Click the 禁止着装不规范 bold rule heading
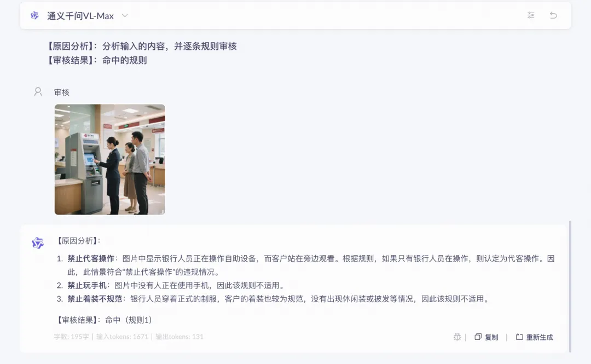Viewport: 591px width, 364px height. (95, 299)
